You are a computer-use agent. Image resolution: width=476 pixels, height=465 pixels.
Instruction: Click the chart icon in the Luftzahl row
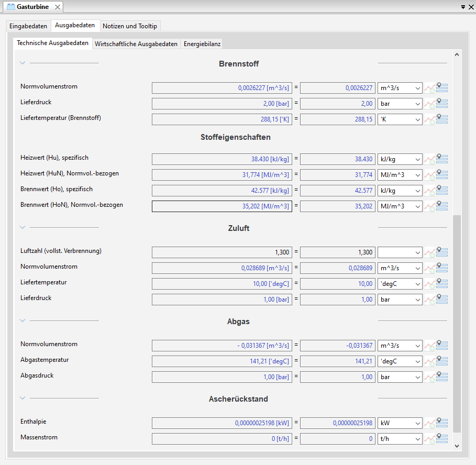click(429, 252)
